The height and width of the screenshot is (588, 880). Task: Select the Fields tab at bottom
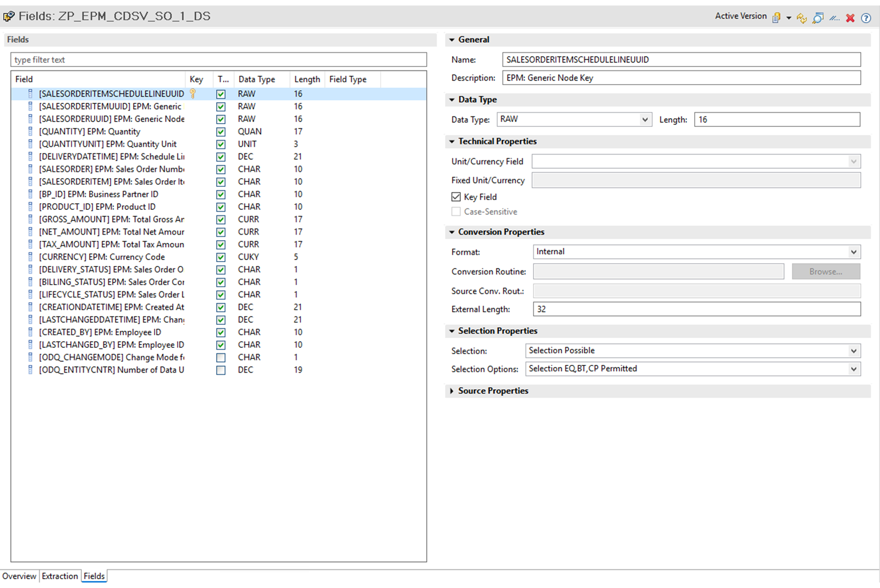click(x=94, y=576)
